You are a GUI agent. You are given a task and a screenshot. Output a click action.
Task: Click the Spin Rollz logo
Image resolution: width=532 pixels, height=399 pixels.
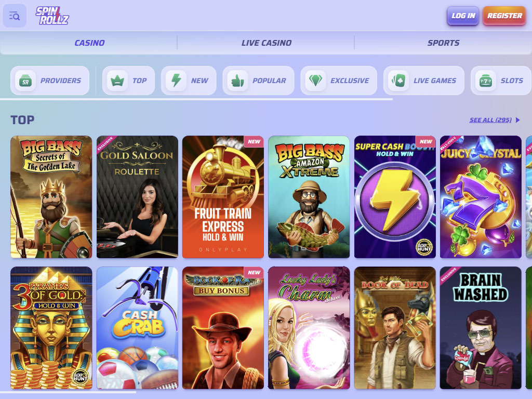coord(52,16)
